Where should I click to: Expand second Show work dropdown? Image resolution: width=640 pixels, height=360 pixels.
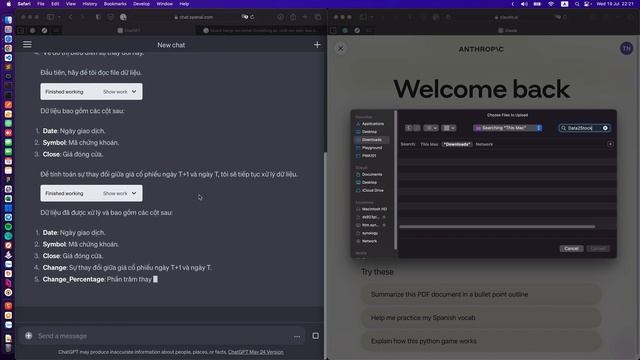coord(120,193)
